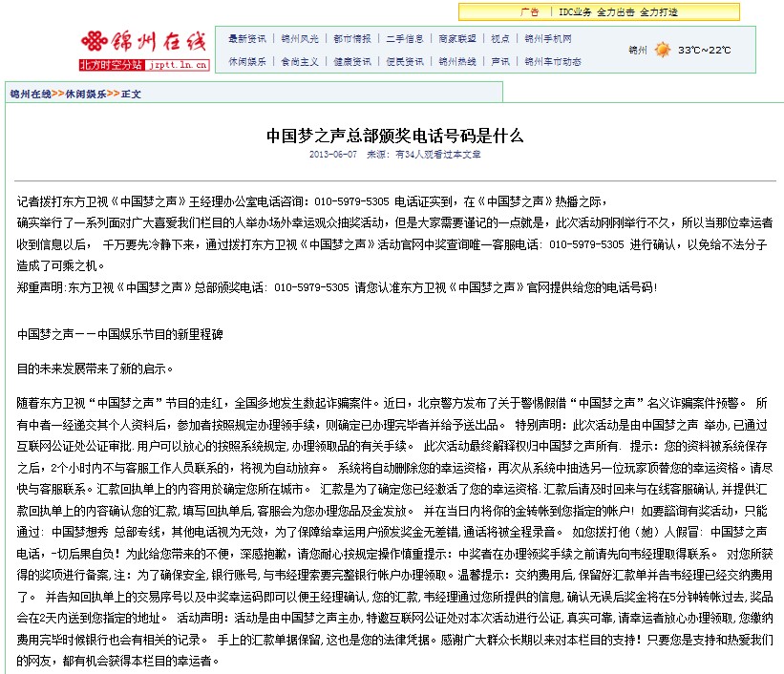Click the line starting 随着东方卫视 "中国梦之声"
The height and width of the screenshot is (674, 784).
392,403
